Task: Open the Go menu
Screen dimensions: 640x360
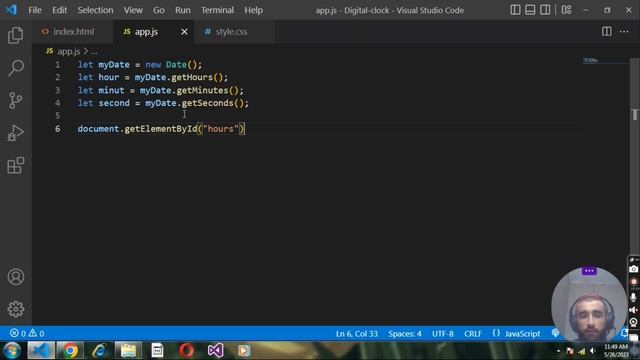Action: [159, 10]
